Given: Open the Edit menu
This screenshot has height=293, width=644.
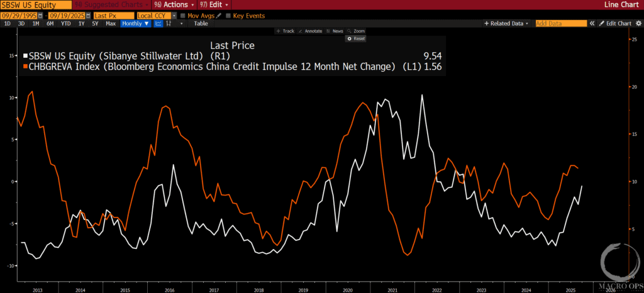Looking at the screenshot, I should point(214,4).
